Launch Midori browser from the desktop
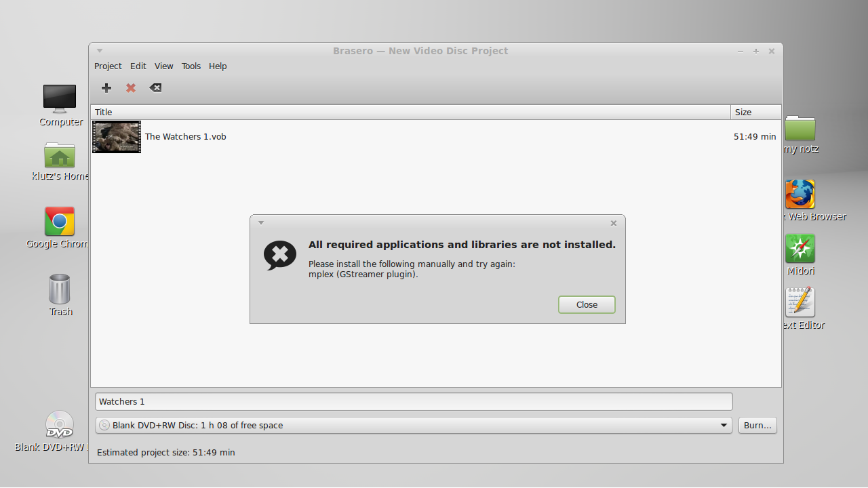 [800, 249]
